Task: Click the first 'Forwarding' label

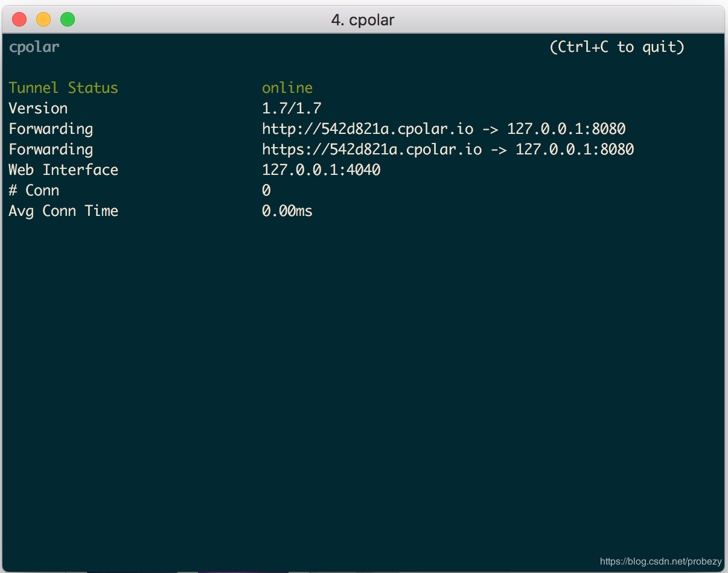Action: [x=51, y=128]
